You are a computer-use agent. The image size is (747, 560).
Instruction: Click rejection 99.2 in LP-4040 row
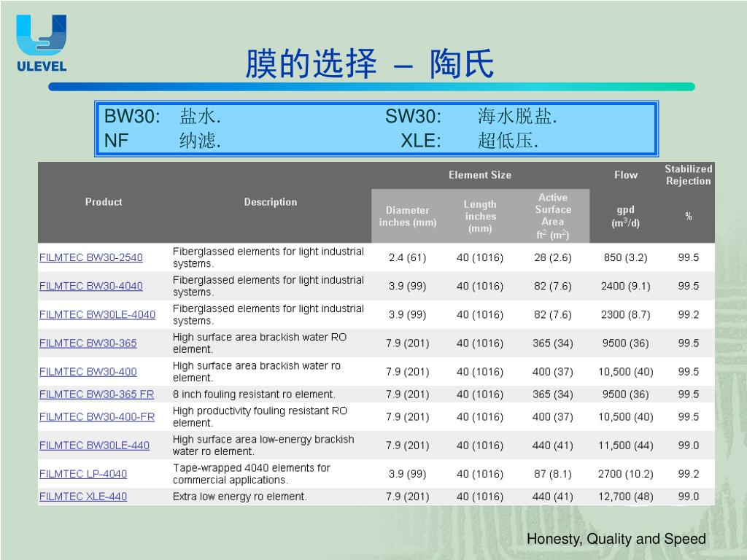689,474
